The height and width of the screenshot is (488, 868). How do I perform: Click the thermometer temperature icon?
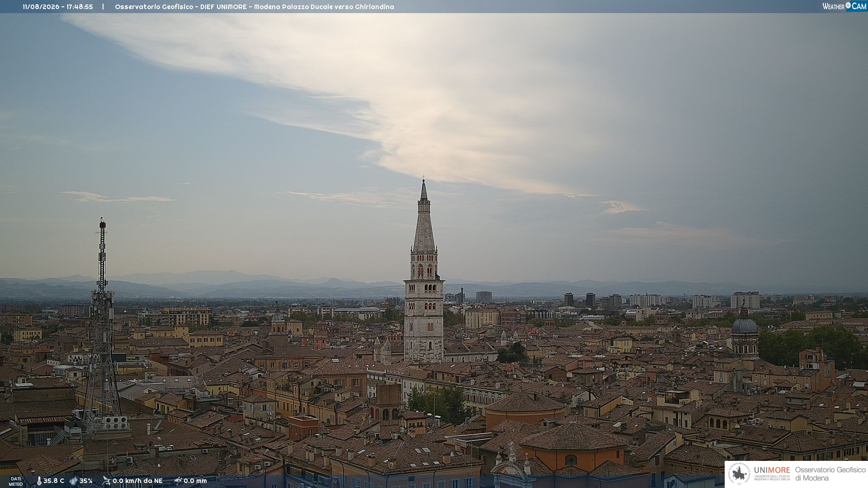click(x=39, y=481)
